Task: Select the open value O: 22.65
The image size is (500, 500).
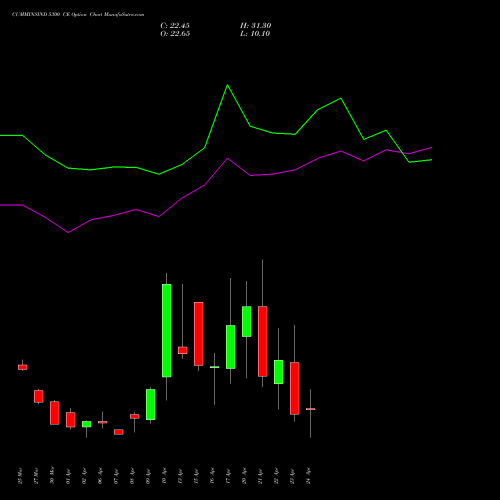Action: coord(175,34)
